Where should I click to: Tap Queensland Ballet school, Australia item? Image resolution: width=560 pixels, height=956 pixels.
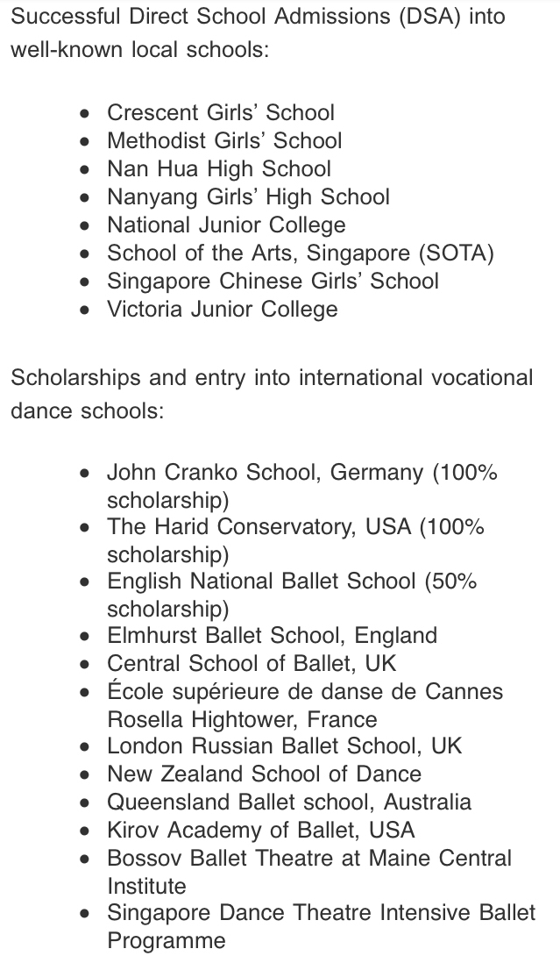click(x=289, y=803)
